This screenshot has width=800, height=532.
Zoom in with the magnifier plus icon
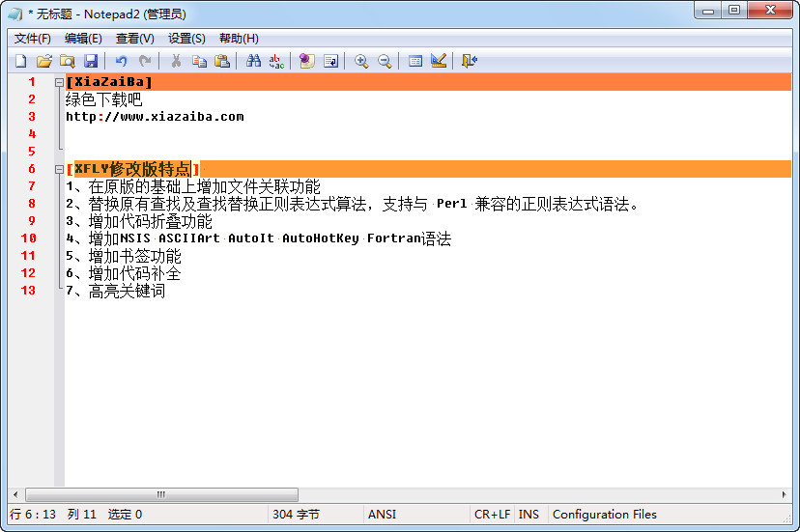(x=361, y=61)
